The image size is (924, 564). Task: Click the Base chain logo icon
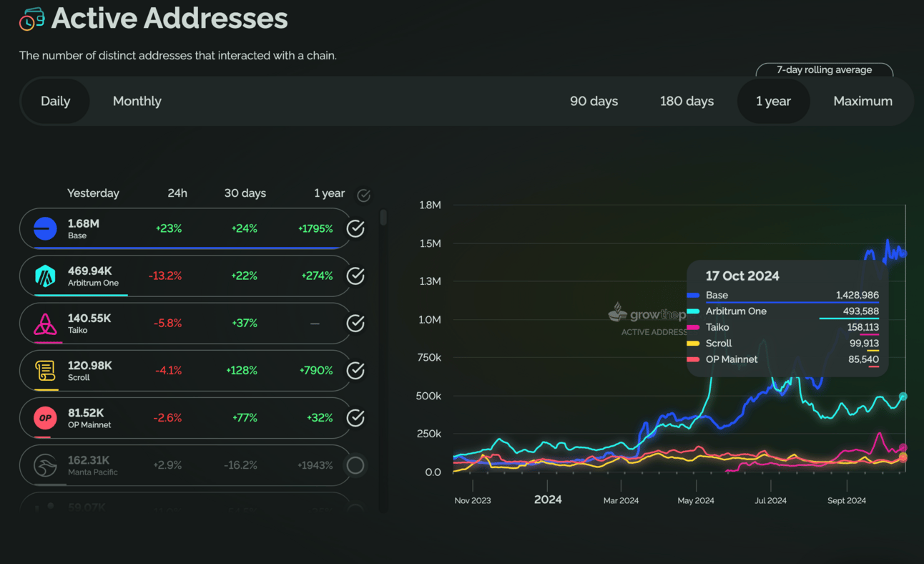[x=45, y=229]
